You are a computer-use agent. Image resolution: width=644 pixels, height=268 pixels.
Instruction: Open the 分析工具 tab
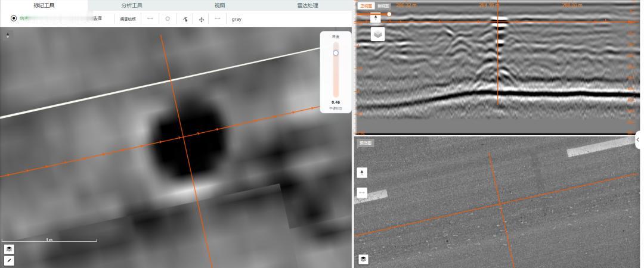[x=132, y=5]
